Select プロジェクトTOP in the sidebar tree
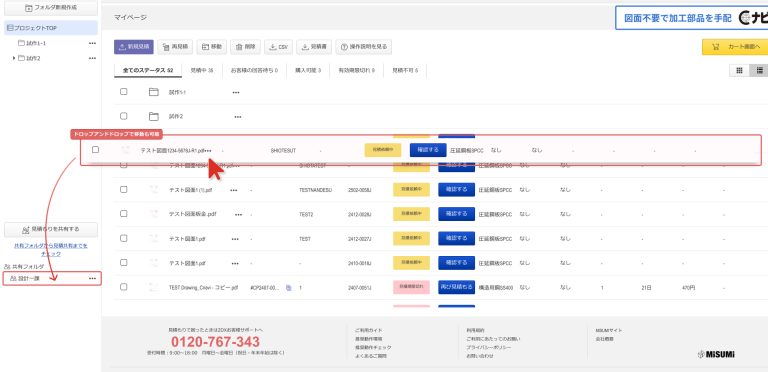This screenshot has width=768, height=372. [x=51, y=28]
